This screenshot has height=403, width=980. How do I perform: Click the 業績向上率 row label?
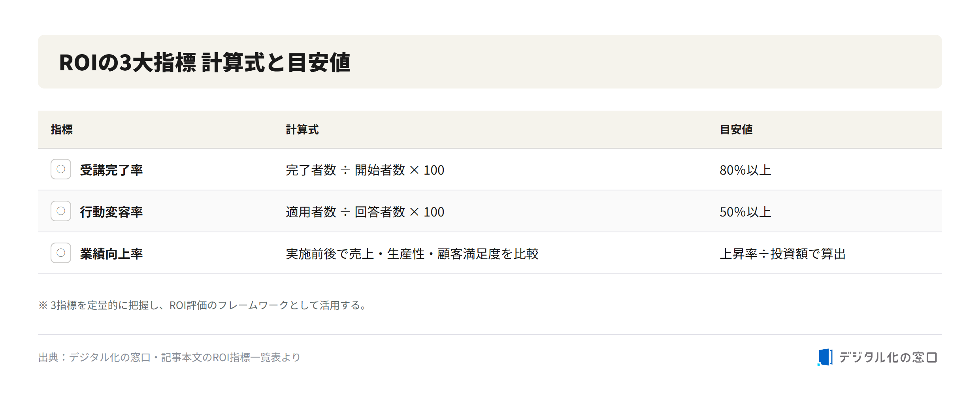tap(111, 254)
